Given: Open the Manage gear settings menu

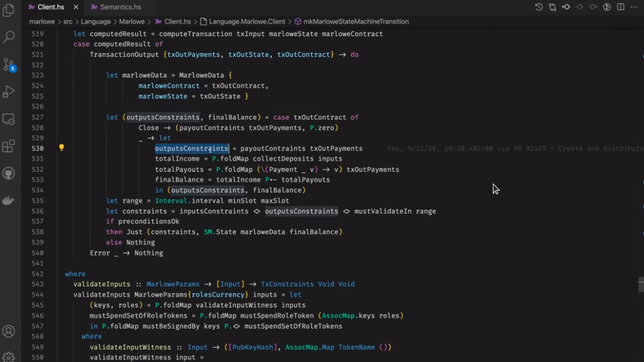Looking at the screenshot, I should (x=9, y=356).
